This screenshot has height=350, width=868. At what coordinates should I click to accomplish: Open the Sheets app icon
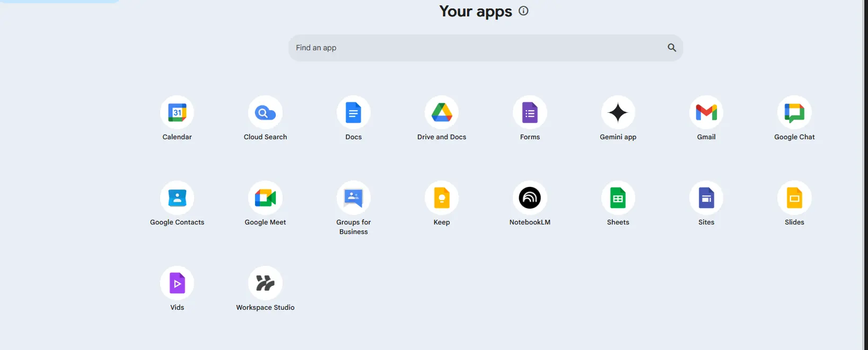(618, 198)
